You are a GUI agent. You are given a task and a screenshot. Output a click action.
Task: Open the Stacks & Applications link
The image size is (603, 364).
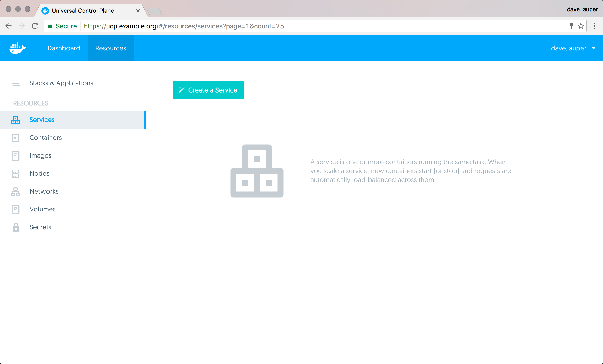[x=61, y=83]
